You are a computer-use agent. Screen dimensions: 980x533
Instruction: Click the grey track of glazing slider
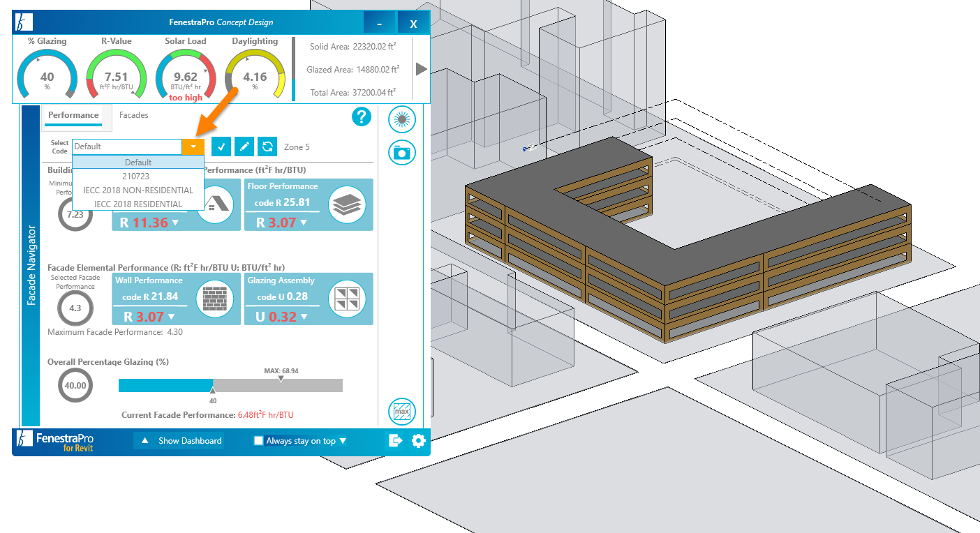278,386
